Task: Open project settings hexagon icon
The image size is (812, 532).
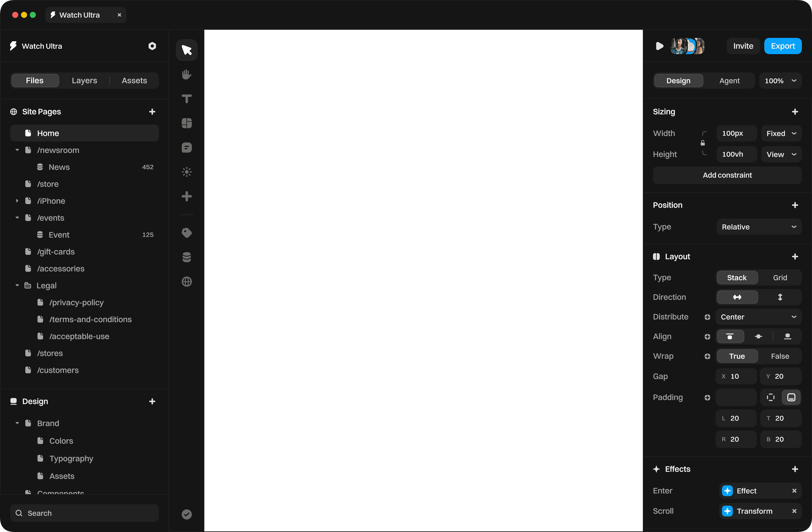Action: [152, 46]
